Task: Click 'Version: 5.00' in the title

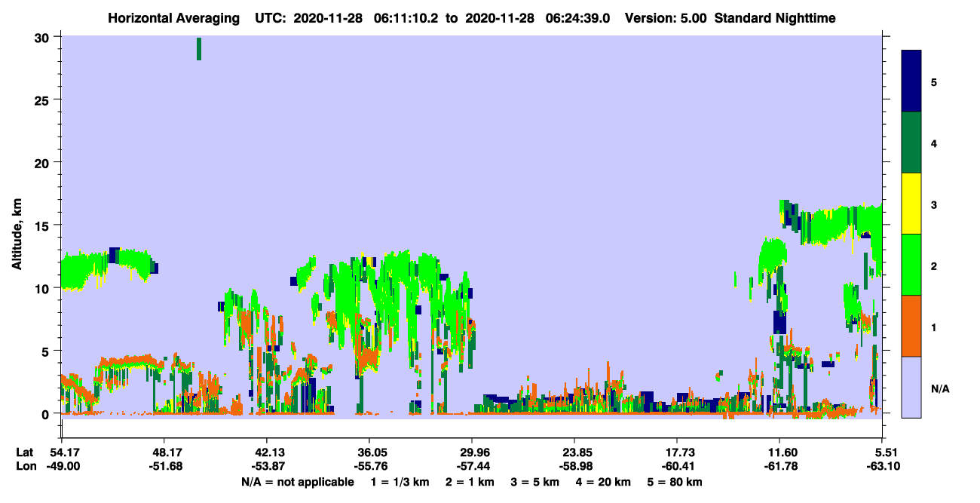Action: click(664, 18)
